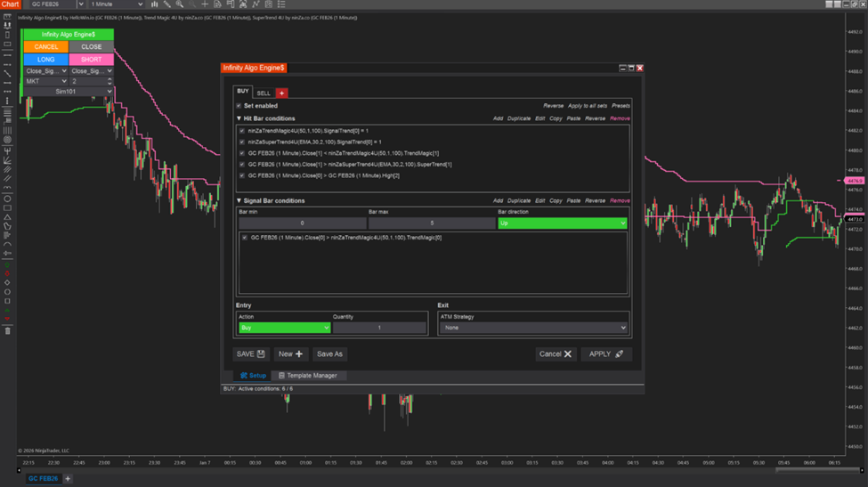868x487 pixels.
Task: Open the Properties list toolbar icon
Action: coord(281,4)
